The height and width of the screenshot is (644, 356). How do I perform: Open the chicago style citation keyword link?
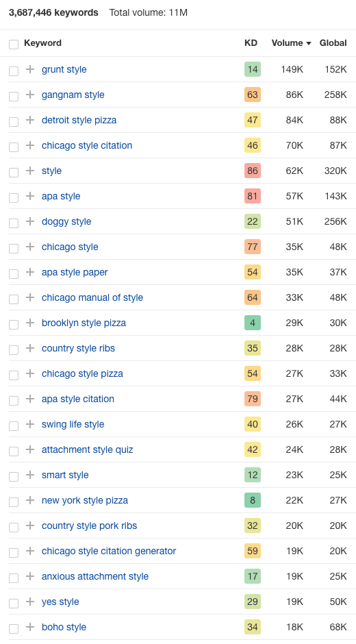click(x=87, y=145)
